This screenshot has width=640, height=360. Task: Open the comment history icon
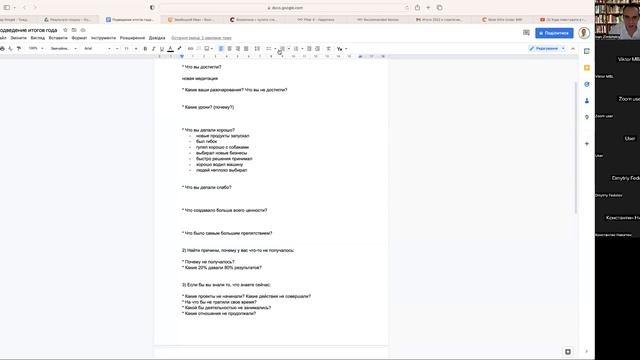(x=526, y=33)
